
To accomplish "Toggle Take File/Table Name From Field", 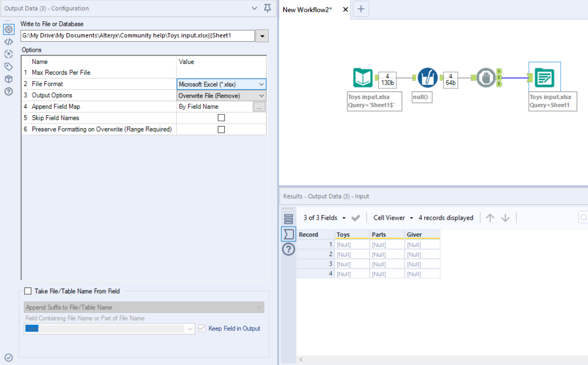I will coord(28,291).
